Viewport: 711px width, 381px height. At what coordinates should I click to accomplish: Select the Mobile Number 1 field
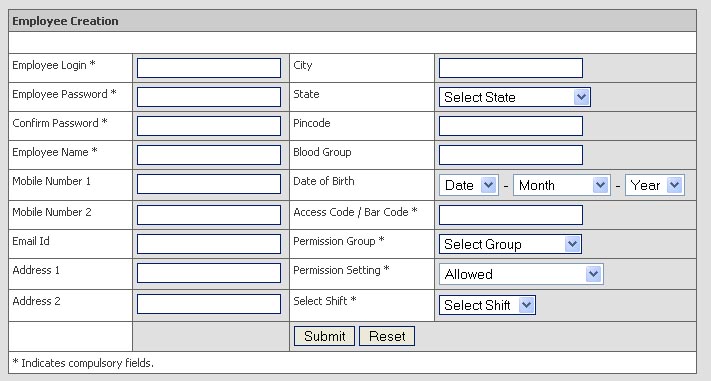tap(209, 184)
